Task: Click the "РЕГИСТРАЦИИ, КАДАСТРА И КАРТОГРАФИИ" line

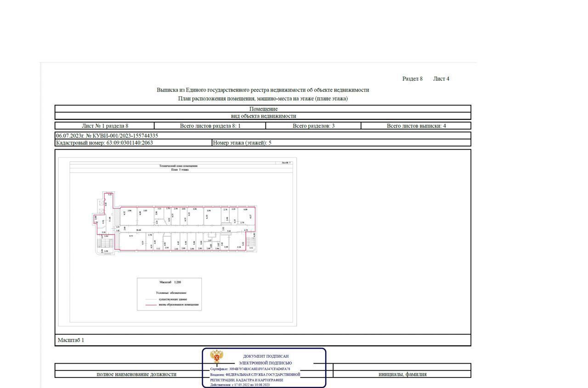Action: click(247, 380)
